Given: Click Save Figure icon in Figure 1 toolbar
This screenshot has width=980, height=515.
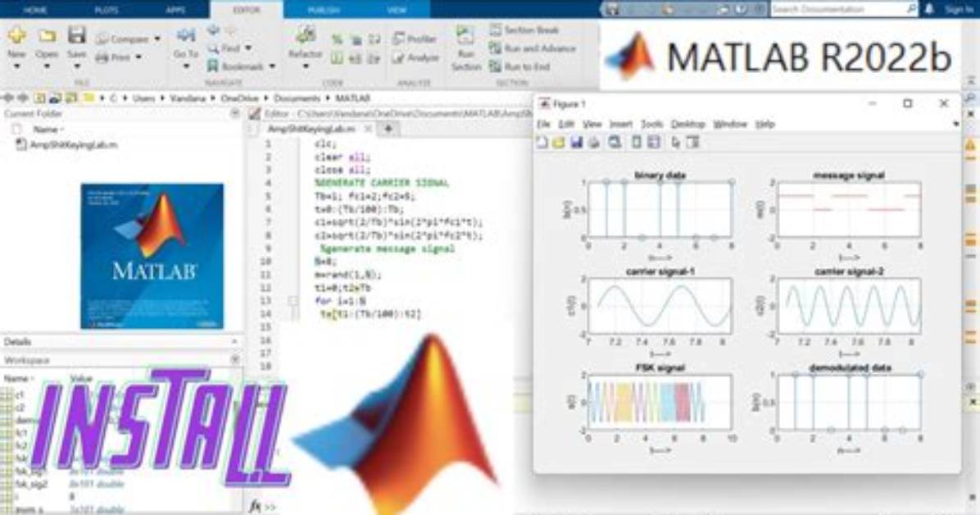Looking at the screenshot, I should pos(576,143).
